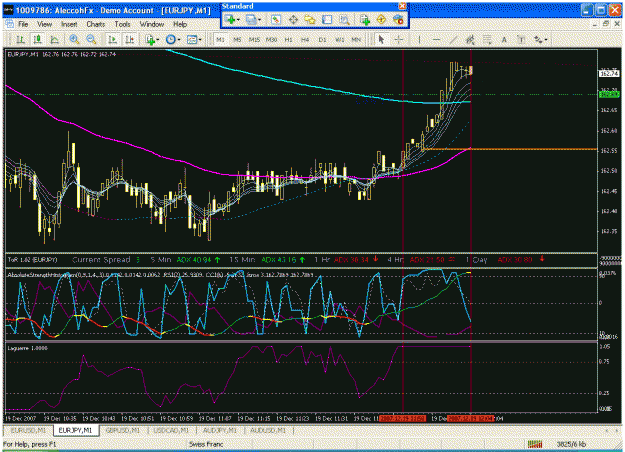Pick the Equidistant Channel tool

tap(470, 39)
